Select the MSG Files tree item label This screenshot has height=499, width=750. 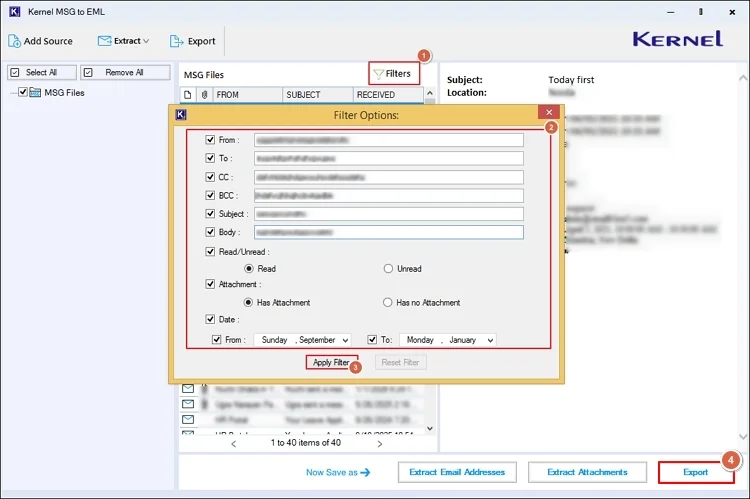point(64,92)
